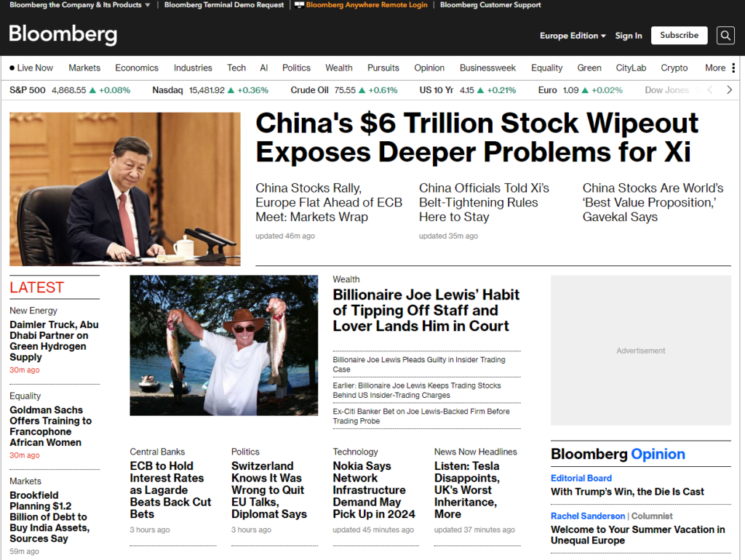Open the Joe Lewis fishing photo
This screenshot has height=560, width=745.
(224, 345)
